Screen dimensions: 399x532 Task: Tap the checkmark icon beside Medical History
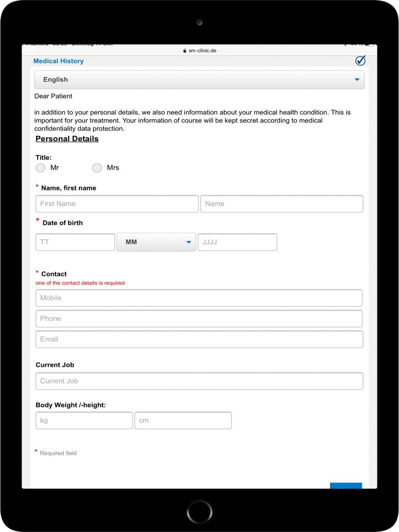point(360,60)
